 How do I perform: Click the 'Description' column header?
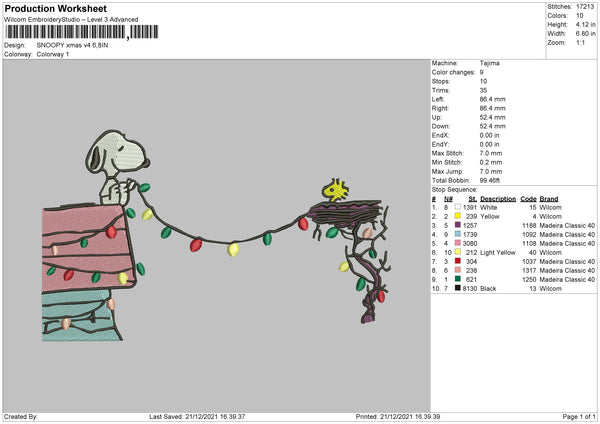[x=498, y=199]
